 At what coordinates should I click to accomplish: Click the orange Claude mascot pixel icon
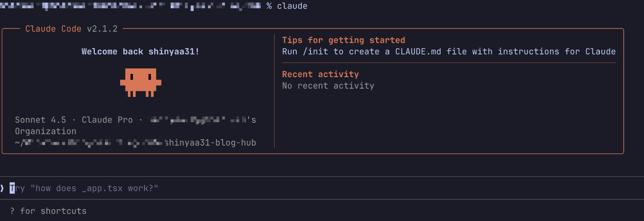[141, 82]
